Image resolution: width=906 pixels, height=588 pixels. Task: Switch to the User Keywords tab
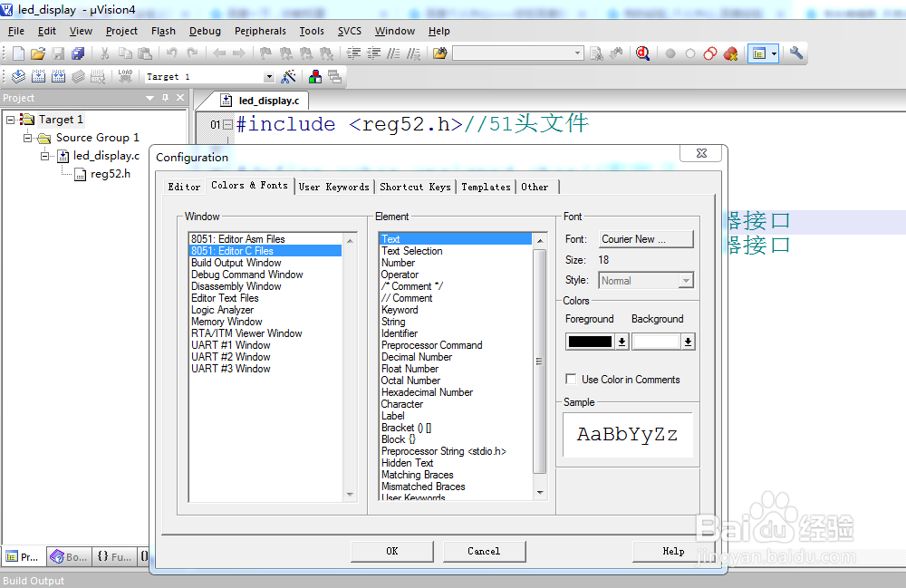[x=334, y=187]
